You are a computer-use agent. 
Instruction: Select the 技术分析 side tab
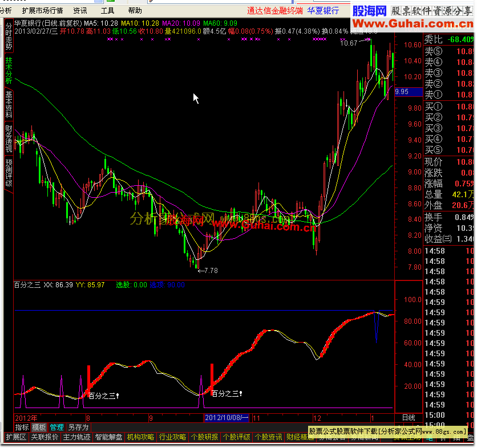coord(9,70)
